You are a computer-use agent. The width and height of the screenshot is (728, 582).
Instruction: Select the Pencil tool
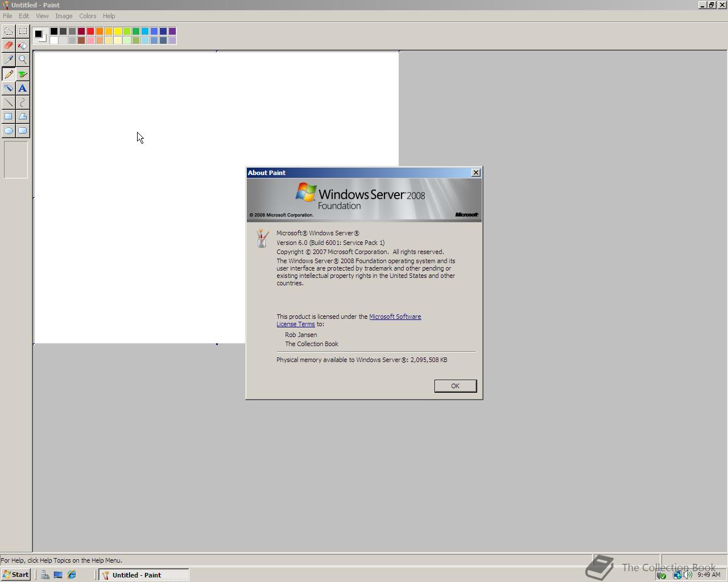coord(9,74)
